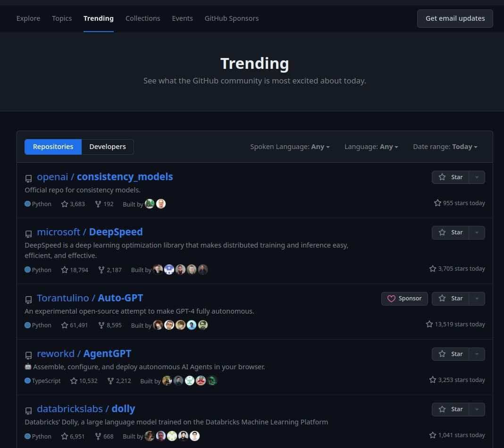Click the repository icon beside databrickslabs/dolly
The width and height of the screenshot is (504, 448).
click(x=29, y=410)
